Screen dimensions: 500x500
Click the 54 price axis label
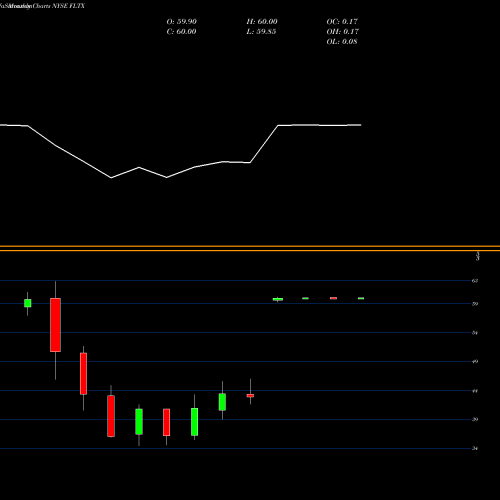pyautogui.click(x=475, y=333)
